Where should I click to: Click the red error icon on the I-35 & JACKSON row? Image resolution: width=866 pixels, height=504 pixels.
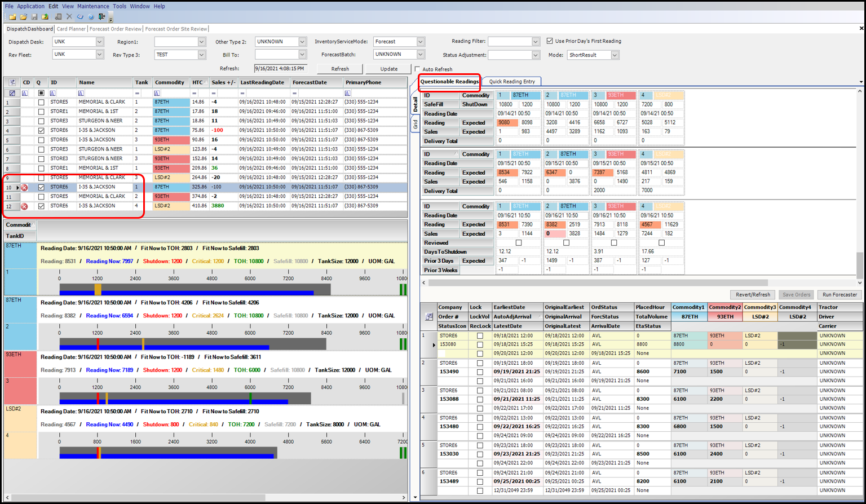point(25,187)
